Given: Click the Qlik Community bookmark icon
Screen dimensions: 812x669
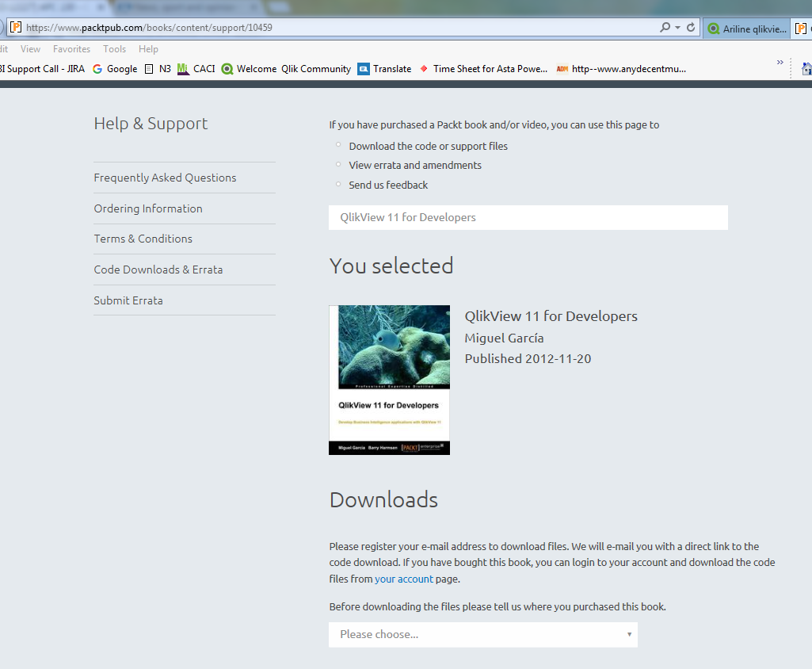Looking at the screenshot, I should (x=227, y=69).
